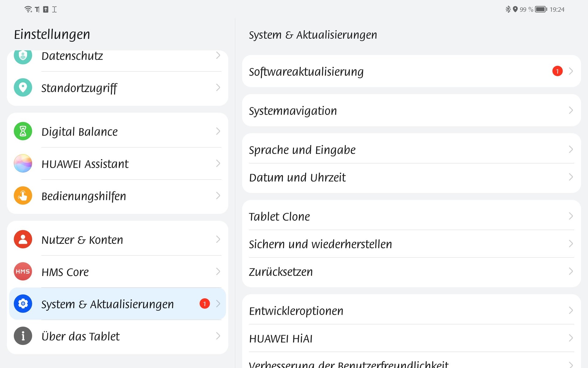The image size is (588, 368).
Task: Tap the battery icon in status bar
Action: [541, 9]
